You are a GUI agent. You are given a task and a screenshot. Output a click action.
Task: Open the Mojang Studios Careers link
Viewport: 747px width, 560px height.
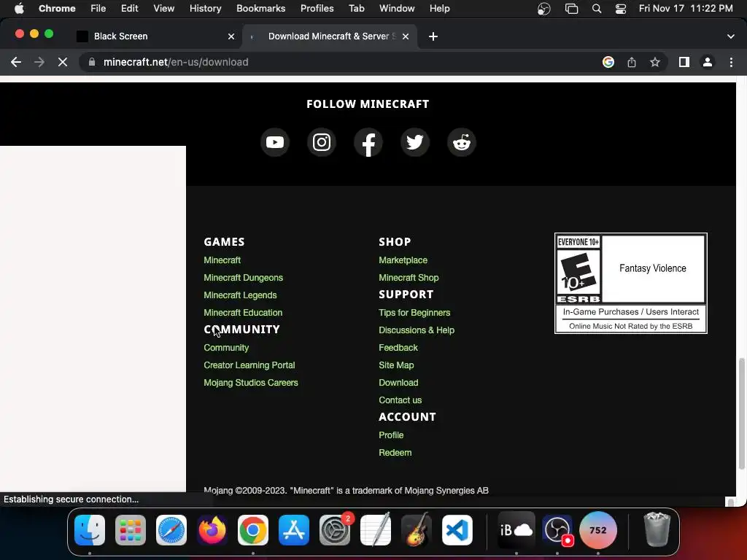[251, 383]
